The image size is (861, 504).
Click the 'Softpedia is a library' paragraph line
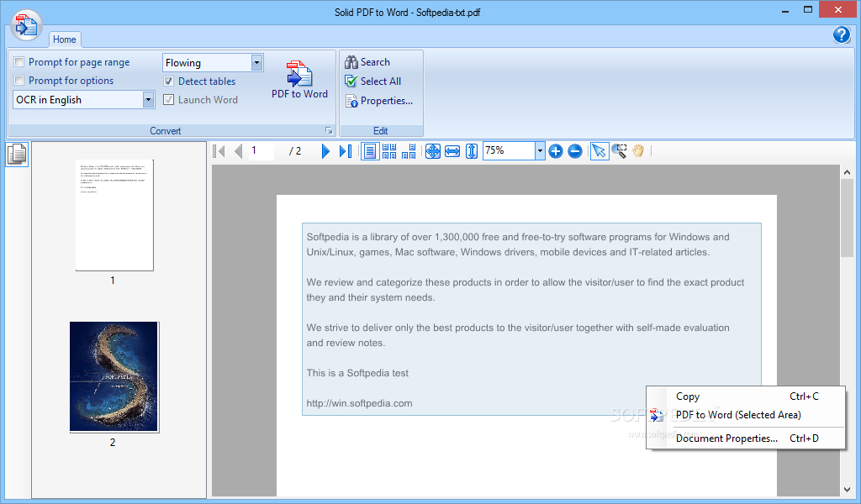(518, 237)
